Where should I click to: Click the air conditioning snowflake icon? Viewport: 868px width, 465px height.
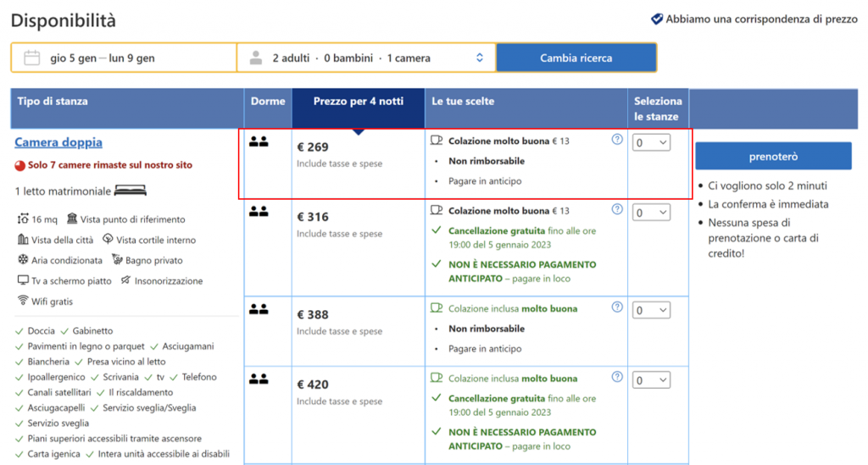tap(23, 260)
